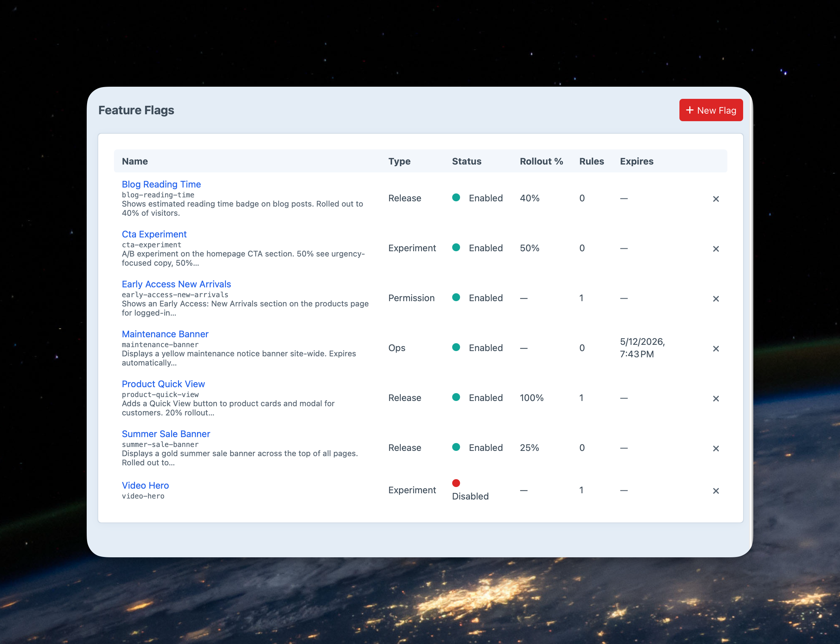Remove the Video Hero flag
This screenshot has width=840, height=644.
(x=716, y=491)
